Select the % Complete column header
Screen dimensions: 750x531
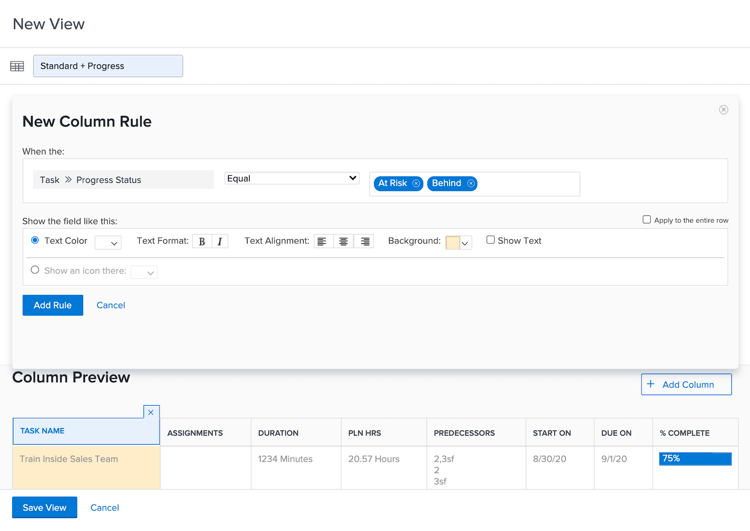click(x=695, y=433)
